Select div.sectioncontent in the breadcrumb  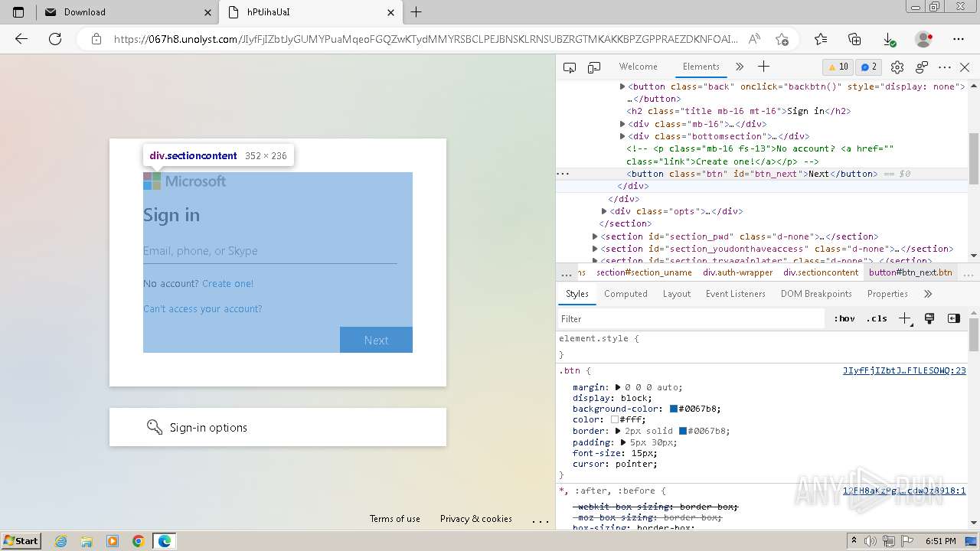[821, 272]
